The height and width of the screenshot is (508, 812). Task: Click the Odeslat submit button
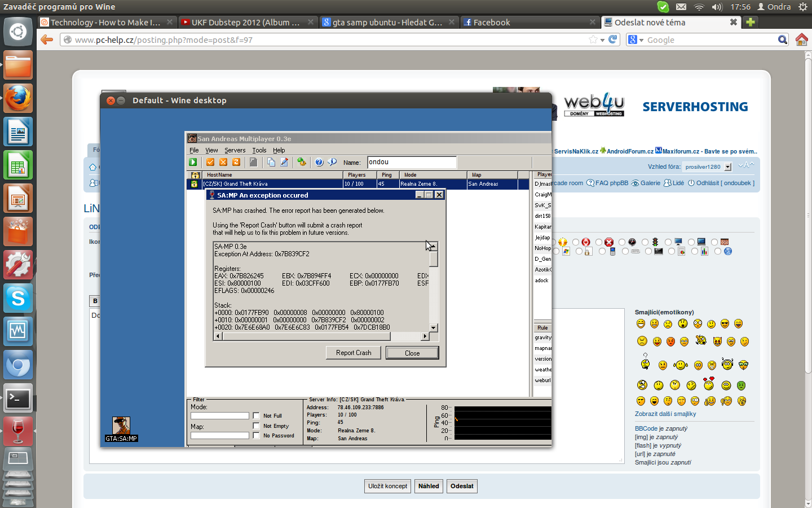(462, 486)
